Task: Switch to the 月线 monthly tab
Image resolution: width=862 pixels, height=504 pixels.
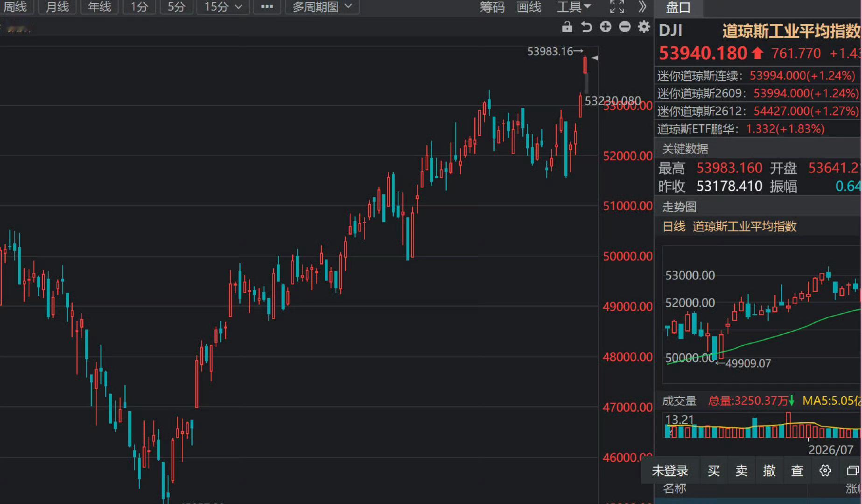Action: [57, 7]
